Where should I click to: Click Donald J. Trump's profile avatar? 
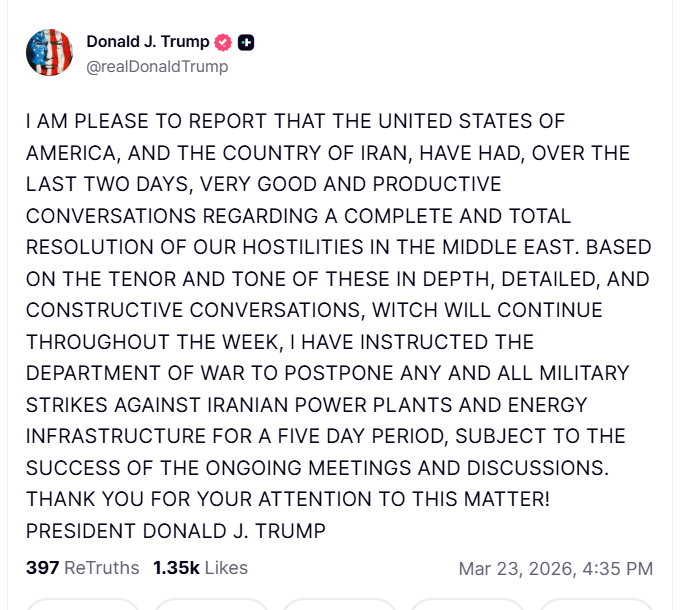(49, 53)
